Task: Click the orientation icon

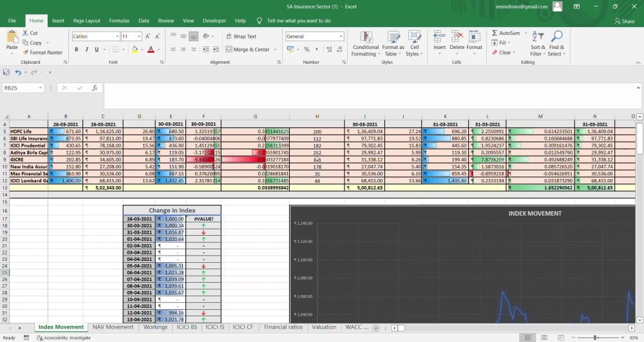Action: (206, 37)
